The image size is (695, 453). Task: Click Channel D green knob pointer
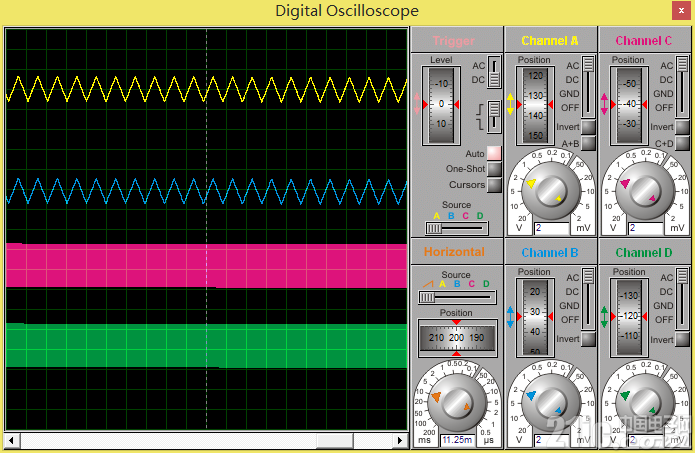click(x=625, y=395)
